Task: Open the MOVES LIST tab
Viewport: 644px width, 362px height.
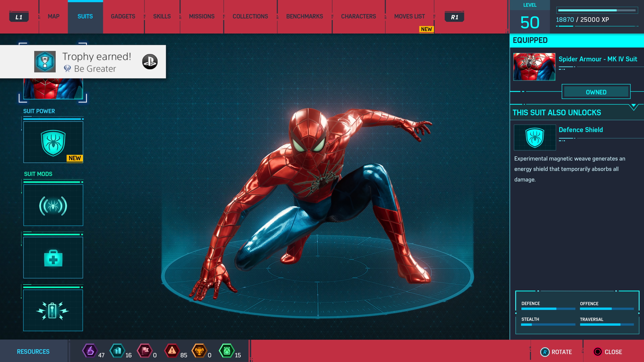Action: [x=410, y=16]
